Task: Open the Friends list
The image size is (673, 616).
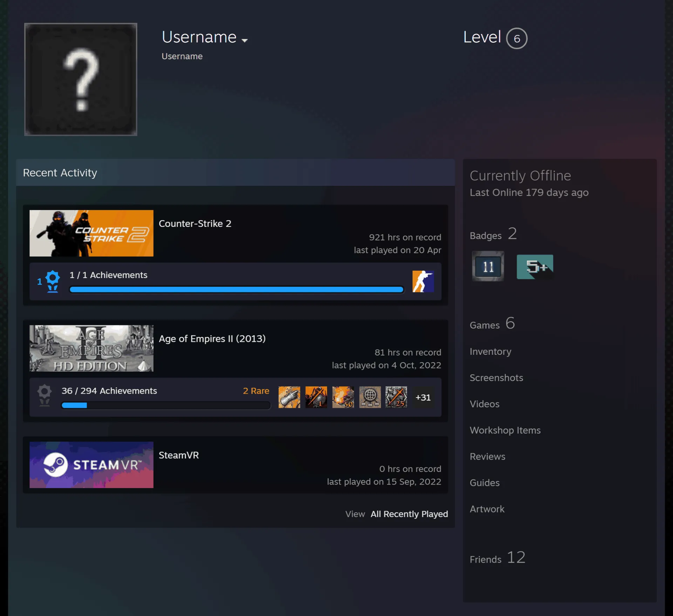Action: (x=498, y=557)
